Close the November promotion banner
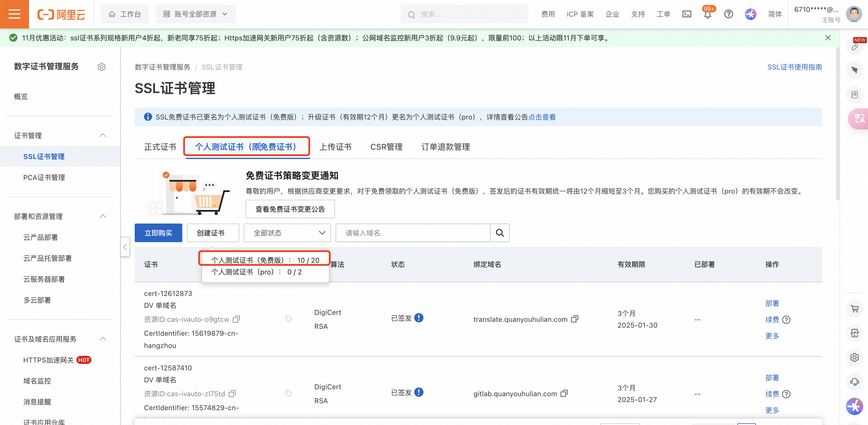The height and width of the screenshot is (425, 868). [x=828, y=38]
